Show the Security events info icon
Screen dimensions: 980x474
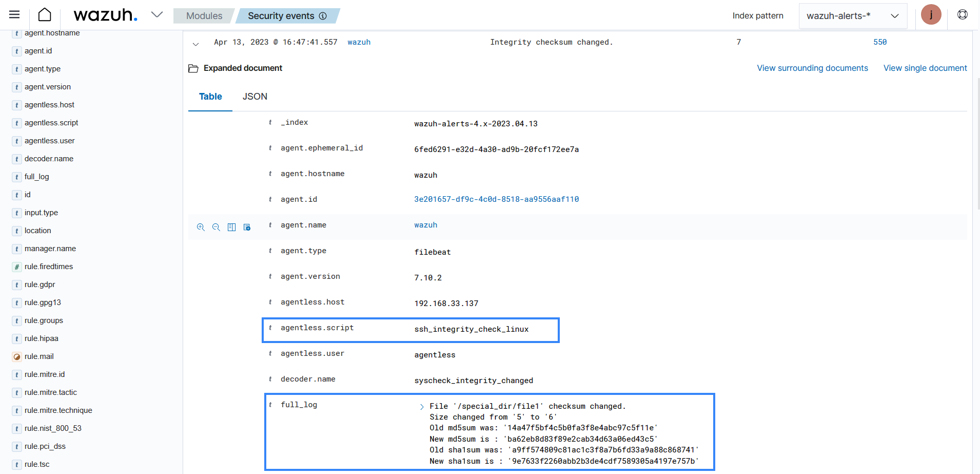tap(323, 16)
